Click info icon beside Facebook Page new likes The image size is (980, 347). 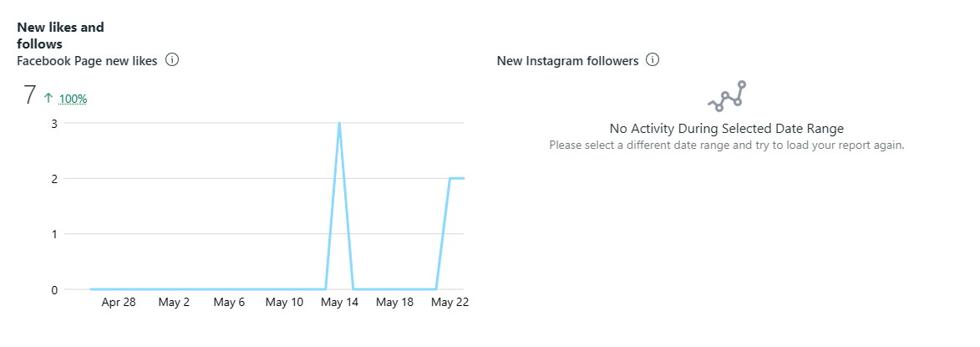pos(172,60)
